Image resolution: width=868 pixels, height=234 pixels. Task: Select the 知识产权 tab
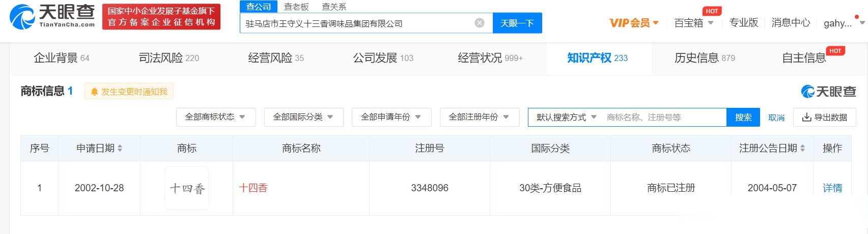pyautogui.click(x=598, y=58)
